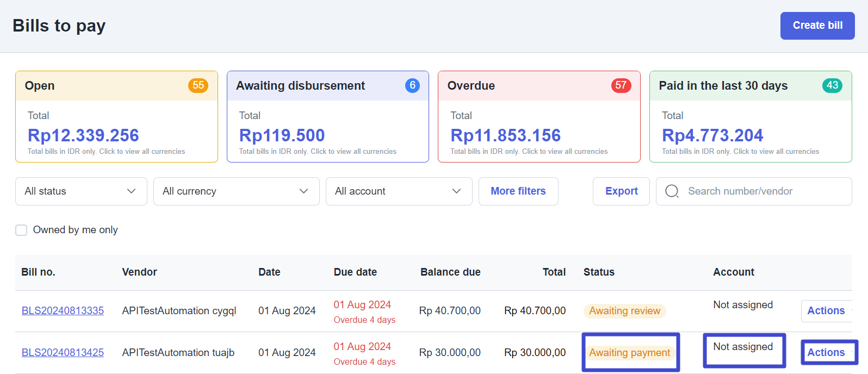
Task: View the Paid in last 30 days card
Action: (750, 130)
